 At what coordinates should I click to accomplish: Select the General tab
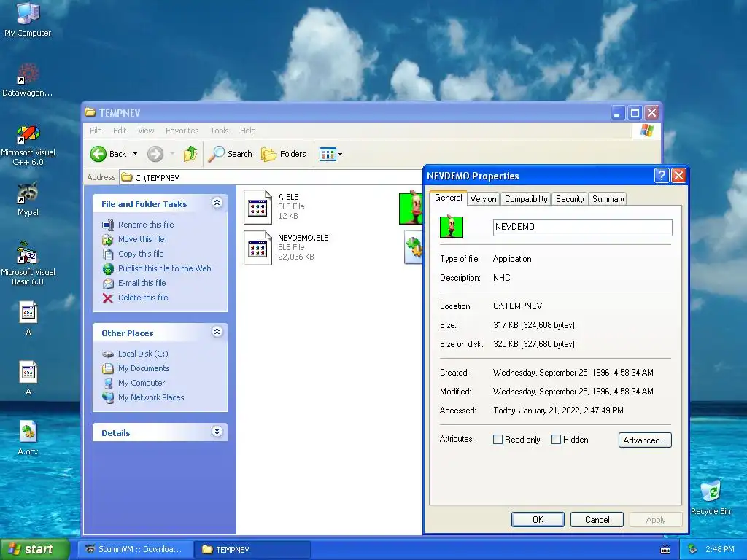[x=449, y=198]
